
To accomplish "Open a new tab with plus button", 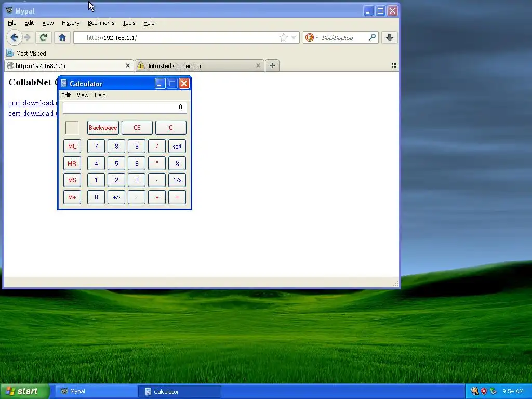I will coord(272,65).
